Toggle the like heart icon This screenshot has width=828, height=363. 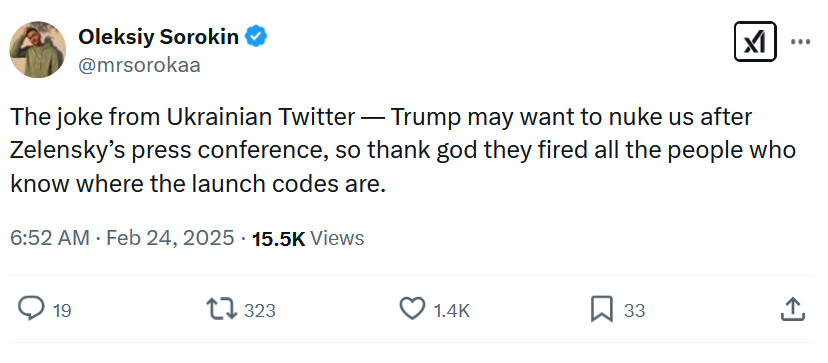coord(412,309)
